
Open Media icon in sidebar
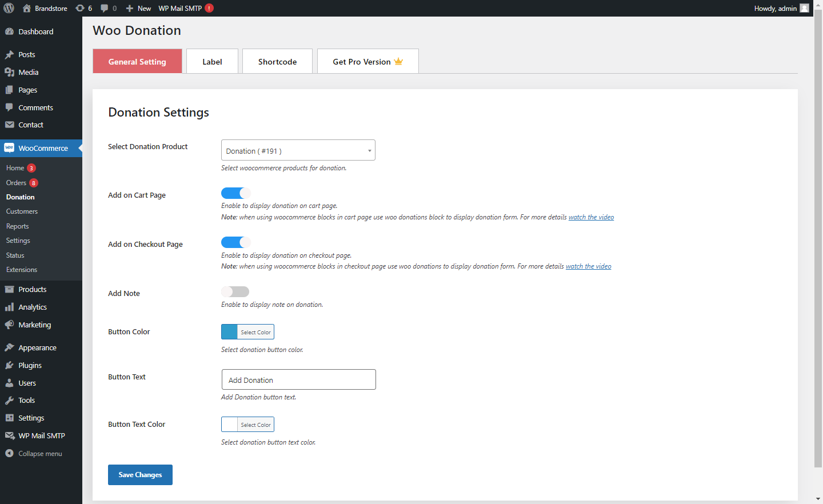tap(9, 72)
